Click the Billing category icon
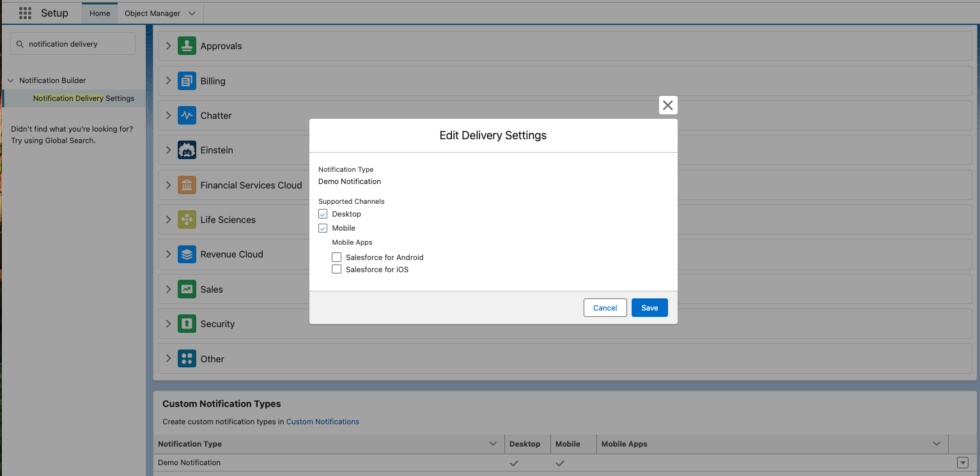The width and height of the screenshot is (980, 476). click(x=186, y=81)
